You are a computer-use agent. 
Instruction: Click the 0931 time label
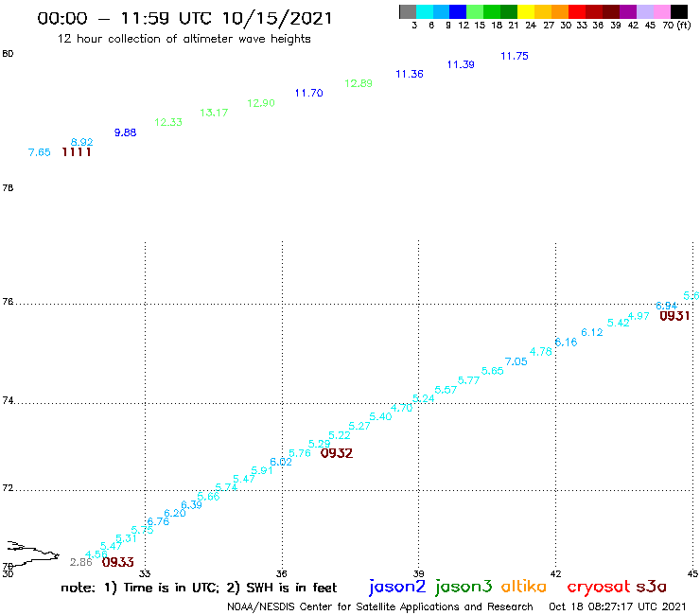tap(674, 316)
